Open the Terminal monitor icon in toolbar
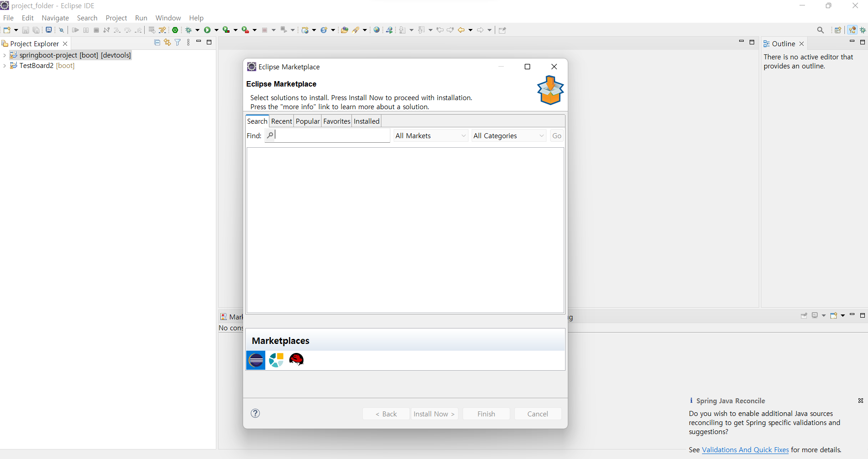Viewport: 868px width, 459px height. (x=49, y=30)
